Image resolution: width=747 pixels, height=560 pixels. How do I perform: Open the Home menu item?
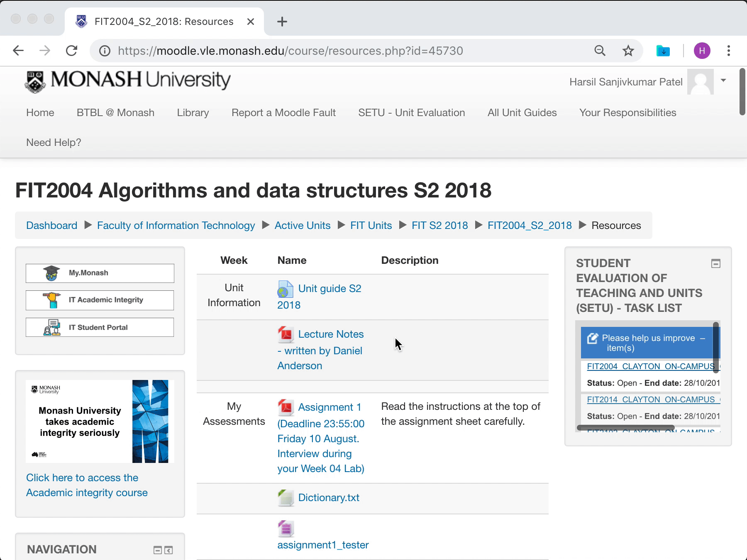pos(40,113)
